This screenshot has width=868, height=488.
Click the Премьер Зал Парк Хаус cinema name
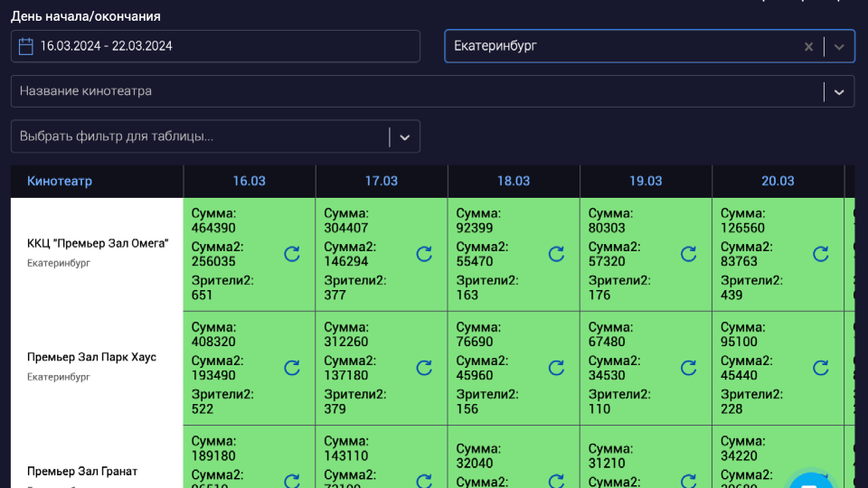91,357
